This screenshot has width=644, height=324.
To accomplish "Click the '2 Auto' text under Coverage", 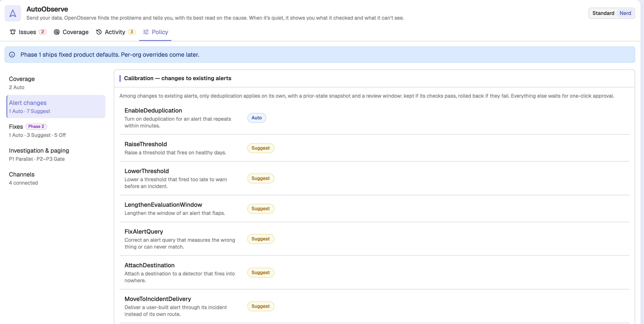I will pos(16,87).
